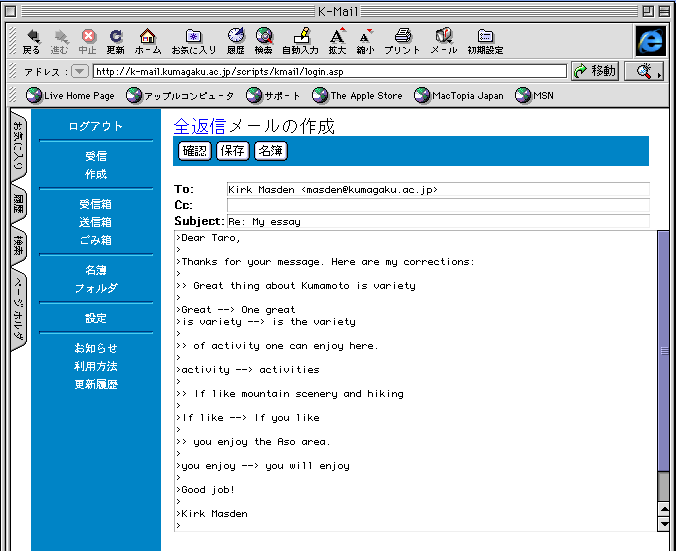Open Favorites (お気に入り) toolbar icon
676x551 pixels.
(194, 41)
